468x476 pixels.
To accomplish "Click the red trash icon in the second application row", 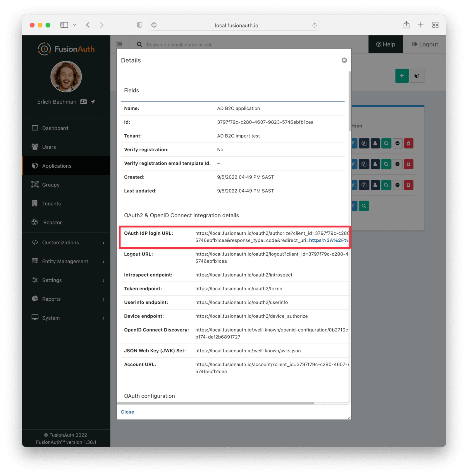I will click(x=409, y=164).
